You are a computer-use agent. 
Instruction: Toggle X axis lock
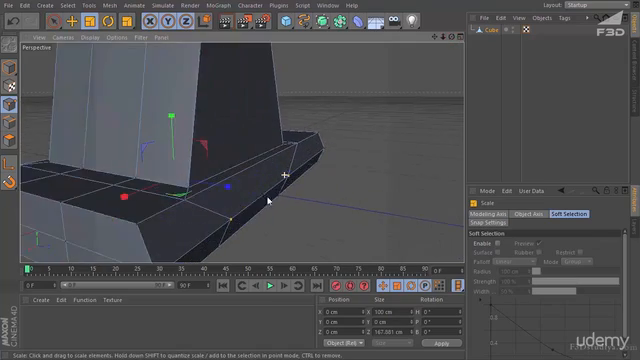tap(150, 21)
